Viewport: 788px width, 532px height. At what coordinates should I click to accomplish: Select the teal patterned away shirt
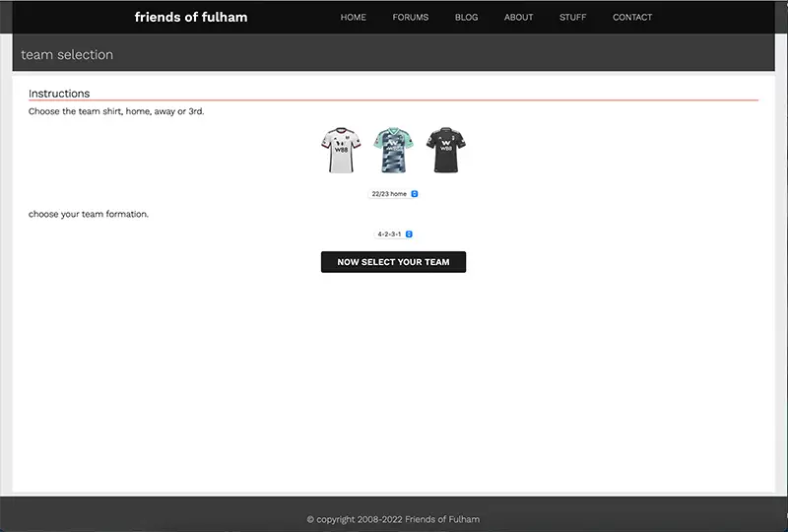(x=392, y=151)
